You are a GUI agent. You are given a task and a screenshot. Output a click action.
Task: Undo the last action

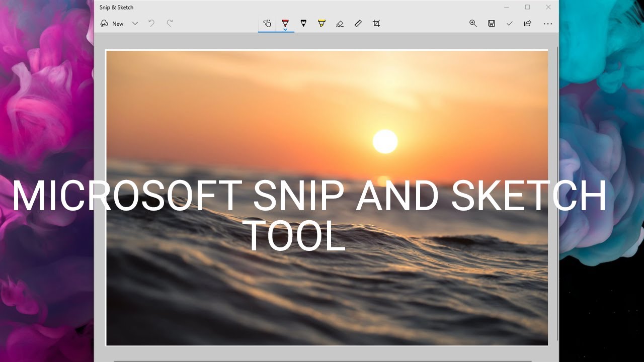tap(151, 23)
